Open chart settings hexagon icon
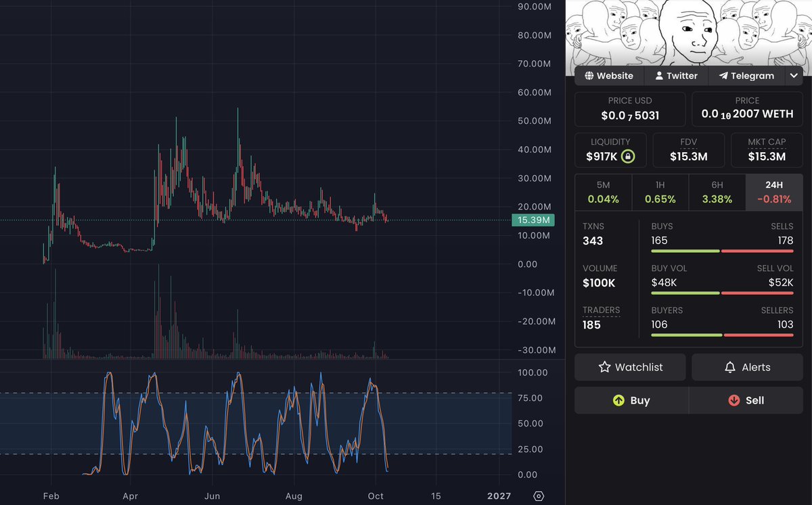This screenshot has height=505, width=812. pyautogui.click(x=539, y=496)
